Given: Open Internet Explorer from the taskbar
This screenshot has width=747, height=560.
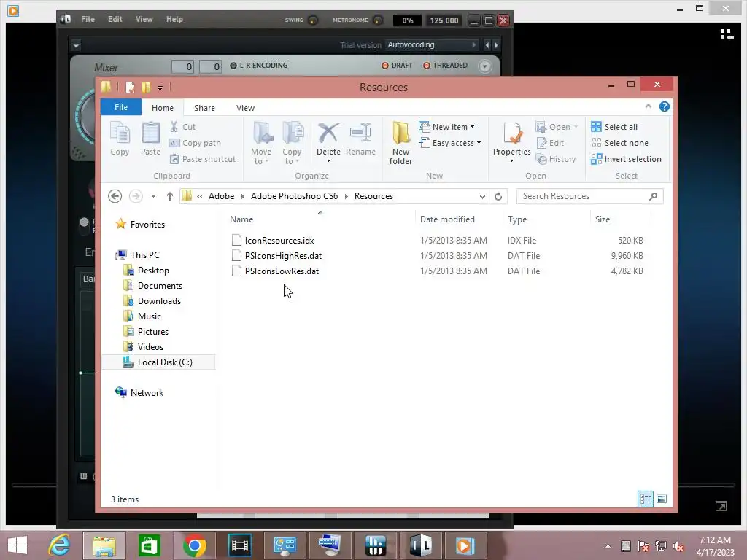Looking at the screenshot, I should click(x=59, y=545).
